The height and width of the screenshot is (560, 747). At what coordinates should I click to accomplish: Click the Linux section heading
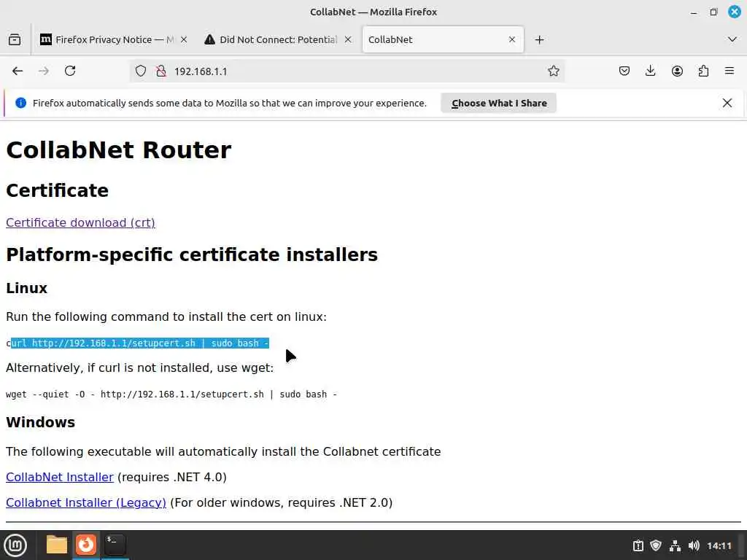click(x=27, y=288)
